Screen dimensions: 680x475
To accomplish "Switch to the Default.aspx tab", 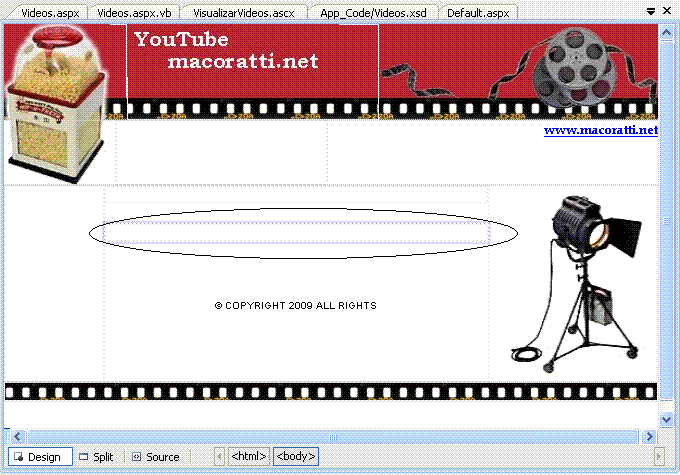I will tap(478, 13).
